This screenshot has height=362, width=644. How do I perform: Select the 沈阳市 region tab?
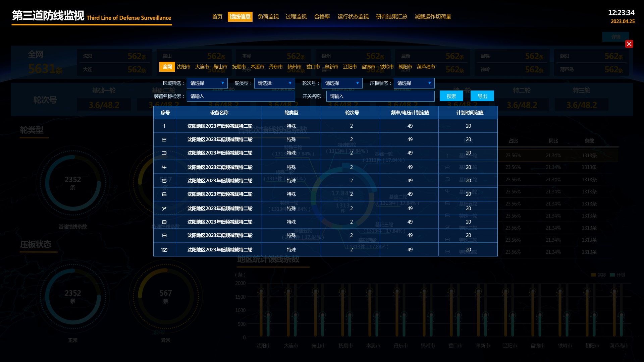click(183, 67)
